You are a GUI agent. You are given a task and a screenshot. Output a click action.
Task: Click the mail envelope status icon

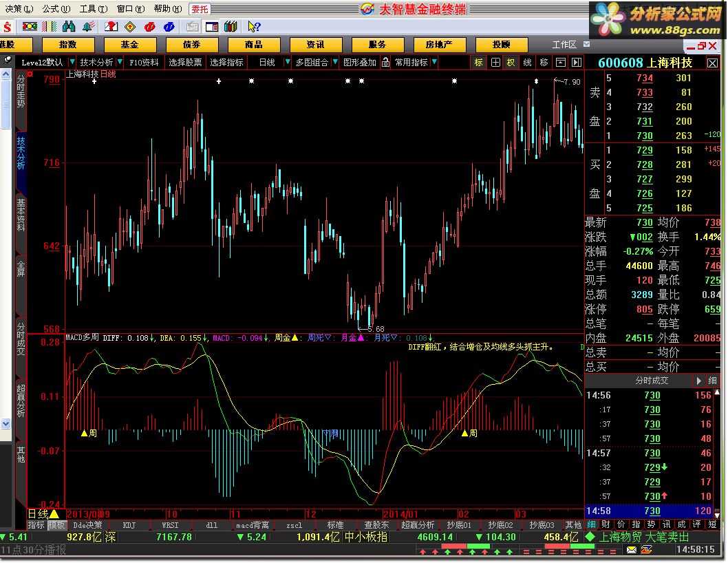coord(632,550)
